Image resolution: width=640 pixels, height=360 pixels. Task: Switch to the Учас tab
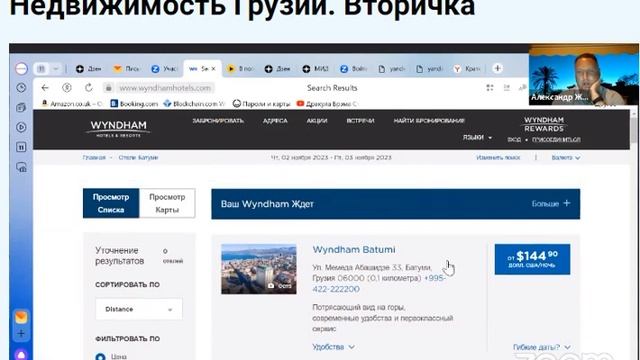[x=164, y=69]
